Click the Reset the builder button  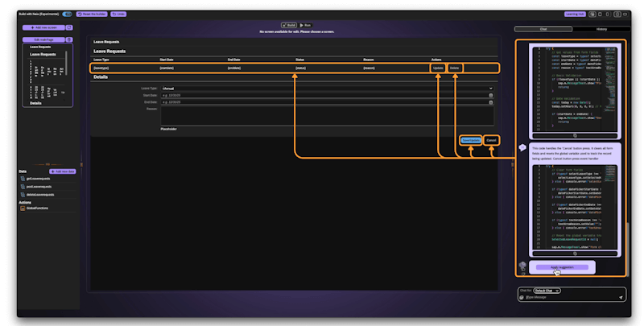coord(91,14)
